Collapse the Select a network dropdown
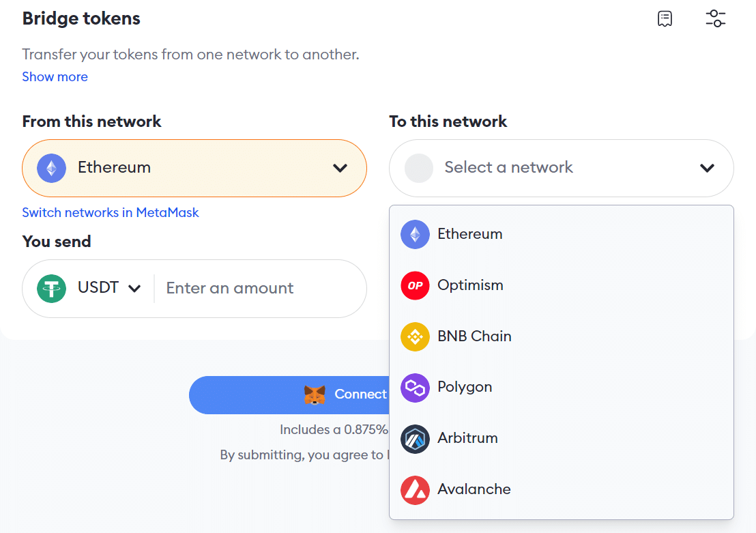 (x=562, y=169)
